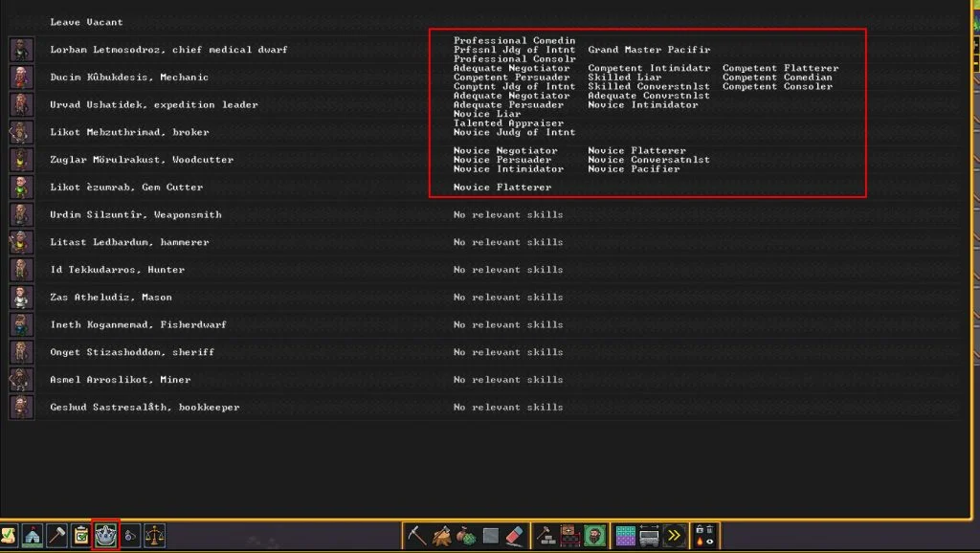
Task: Toggle the melt item flame marker
Action: coord(702,541)
